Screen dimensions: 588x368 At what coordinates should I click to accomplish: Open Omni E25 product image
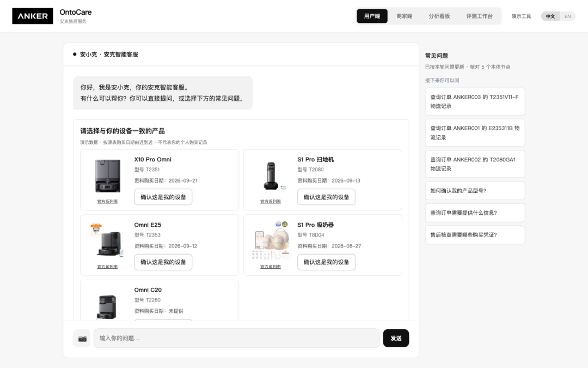click(108, 240)
